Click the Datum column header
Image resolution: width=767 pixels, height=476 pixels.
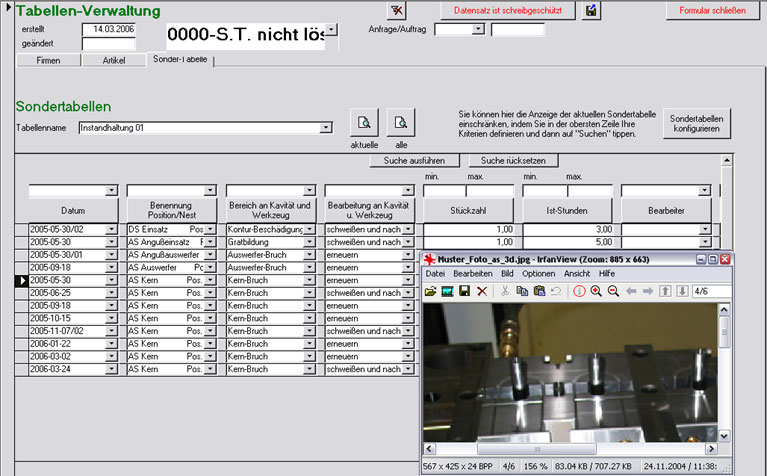point(73,210)
